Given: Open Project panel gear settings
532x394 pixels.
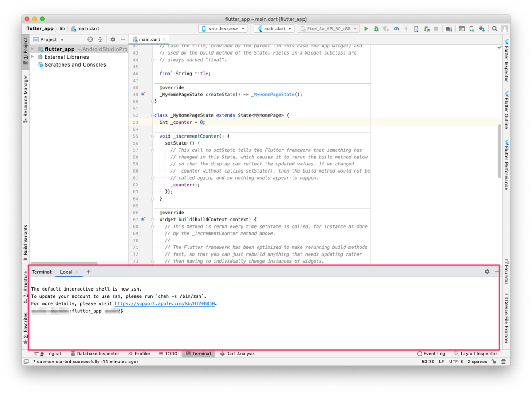Looking at the screenshot, I should [x=113, y=39].
